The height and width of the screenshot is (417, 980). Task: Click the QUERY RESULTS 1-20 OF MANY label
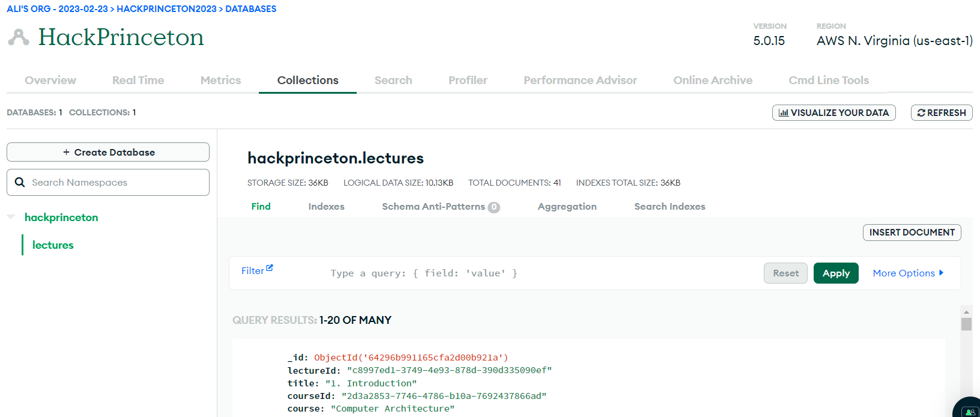pos(312,320)
